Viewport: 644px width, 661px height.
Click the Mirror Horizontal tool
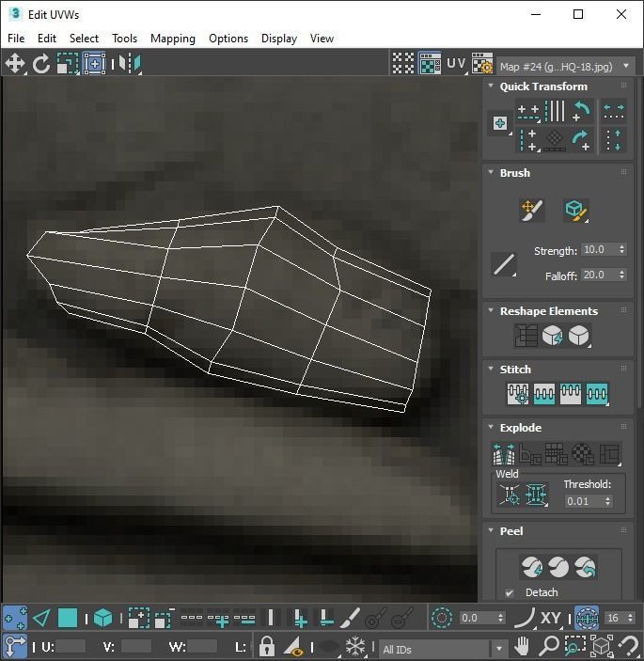[130, 64]
